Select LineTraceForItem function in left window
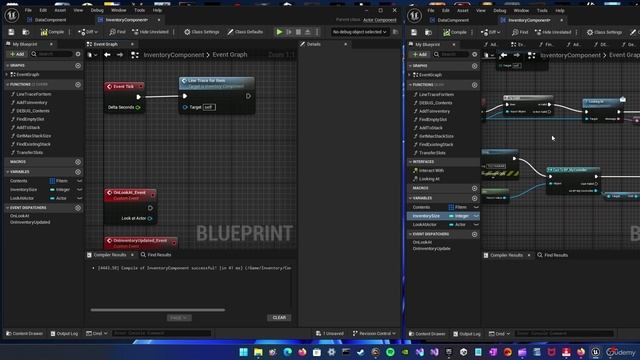The width and height of the screenshot is (640, 360). (33, 94)
